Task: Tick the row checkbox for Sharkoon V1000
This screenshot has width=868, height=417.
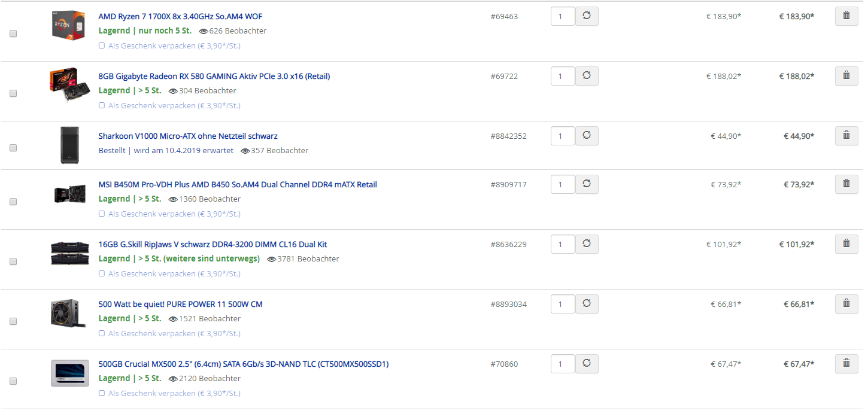Action: (x=13, y=148)
